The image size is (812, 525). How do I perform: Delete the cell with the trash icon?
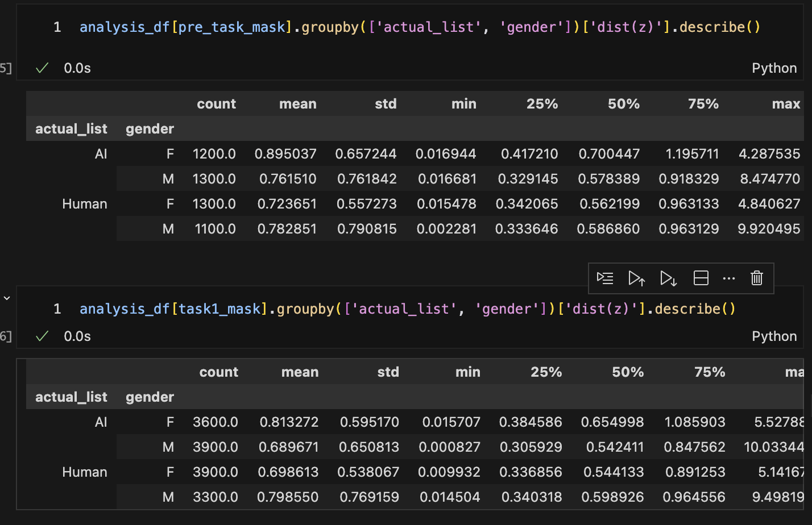[x=756, y=278]
